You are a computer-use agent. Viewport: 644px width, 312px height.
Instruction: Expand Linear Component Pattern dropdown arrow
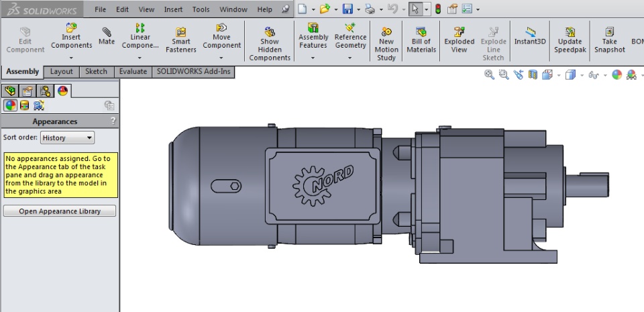[140, 58]
